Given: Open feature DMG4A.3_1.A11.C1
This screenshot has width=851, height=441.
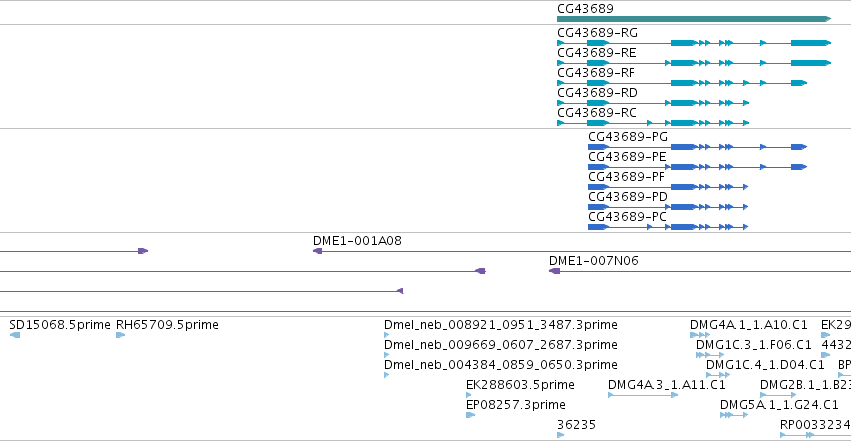Looking at the screenshot, I should (643, 395).
